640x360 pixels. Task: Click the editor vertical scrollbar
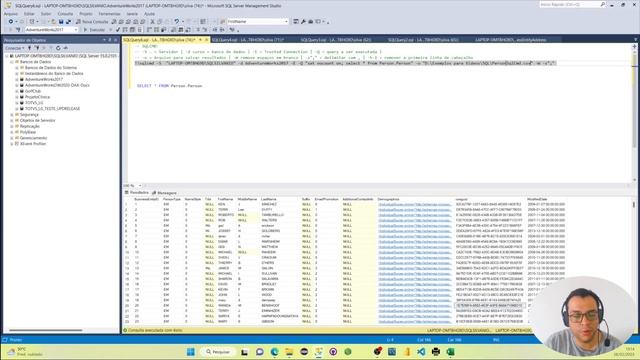pyautogui.click(x=634, y=113)
